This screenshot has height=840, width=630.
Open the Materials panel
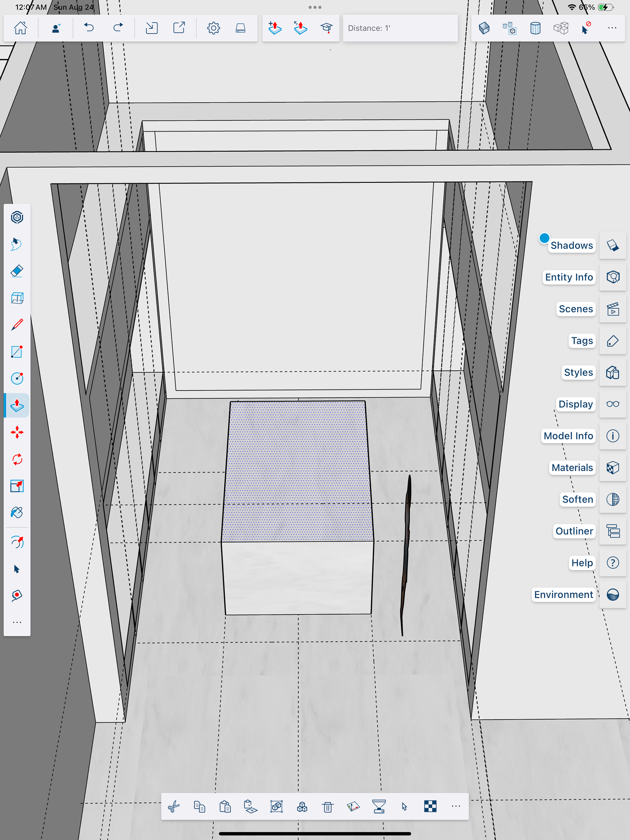[x=613, y=468]
